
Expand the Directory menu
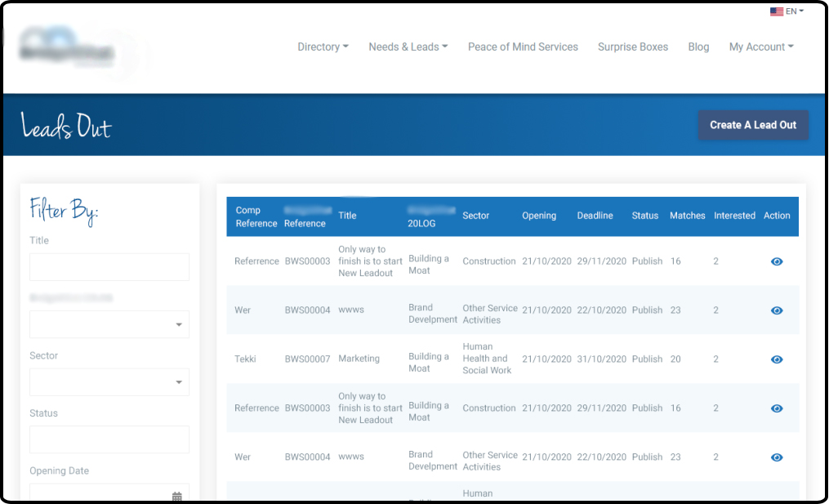323,47
